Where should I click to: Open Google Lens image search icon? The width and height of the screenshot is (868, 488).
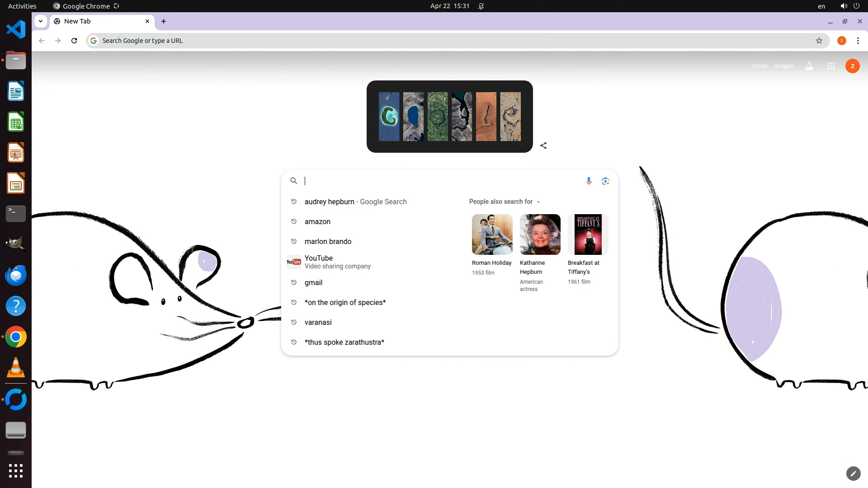coord(605,181)
